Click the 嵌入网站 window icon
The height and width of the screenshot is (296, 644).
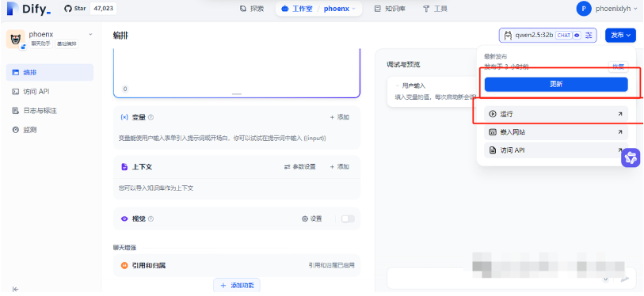[x=493, y=132]
